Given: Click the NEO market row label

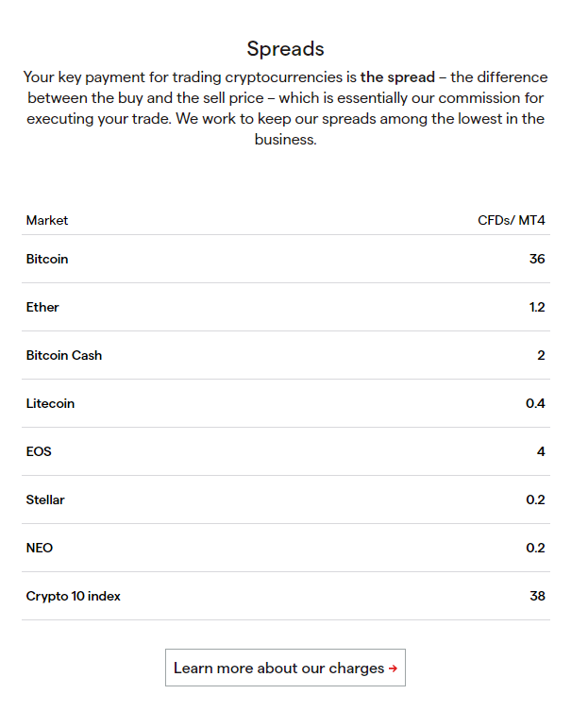Looking at the screenshot, I should pos(40,548).
